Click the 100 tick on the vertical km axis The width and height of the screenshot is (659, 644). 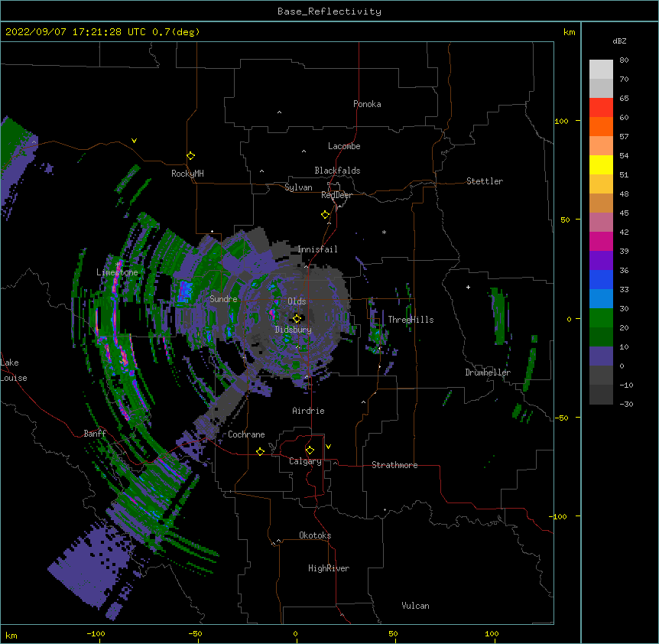point(561,121)
